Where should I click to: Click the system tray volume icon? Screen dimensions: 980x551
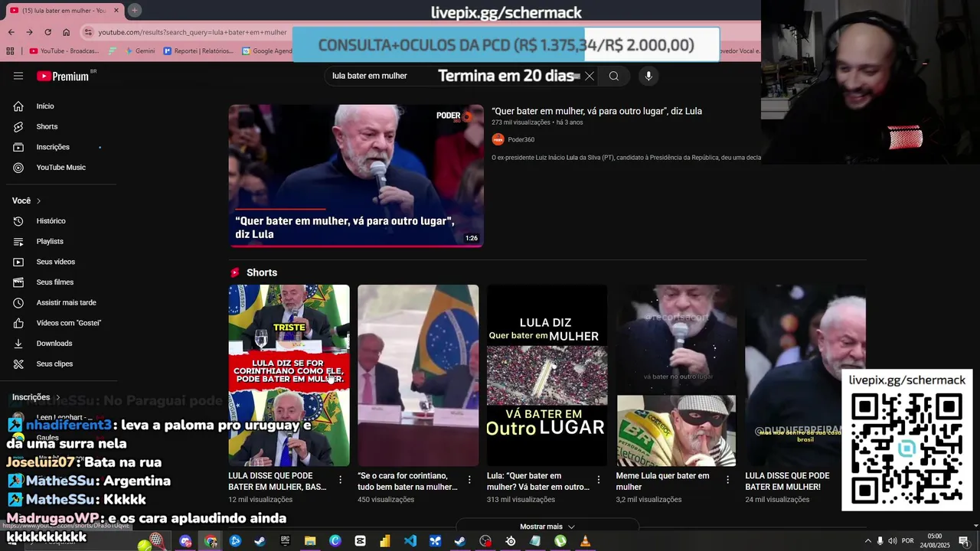893,541
